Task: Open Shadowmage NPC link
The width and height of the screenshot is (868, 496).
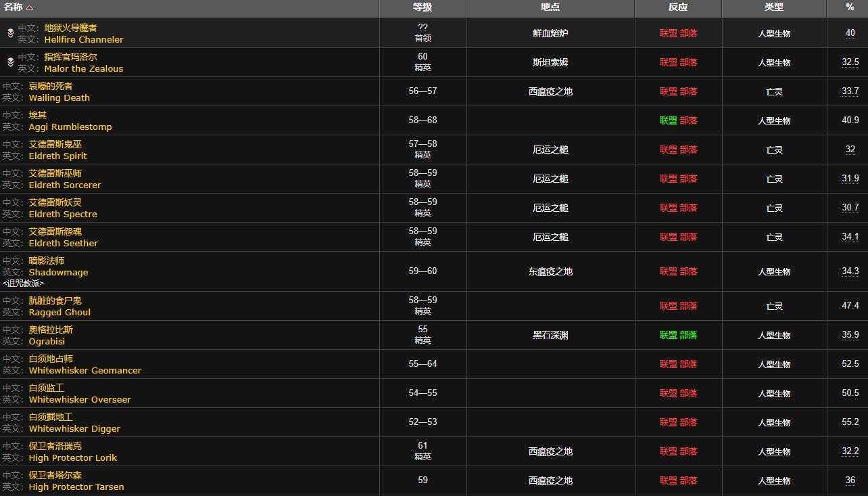Action: pyautogui.click(x=59, y=272)
